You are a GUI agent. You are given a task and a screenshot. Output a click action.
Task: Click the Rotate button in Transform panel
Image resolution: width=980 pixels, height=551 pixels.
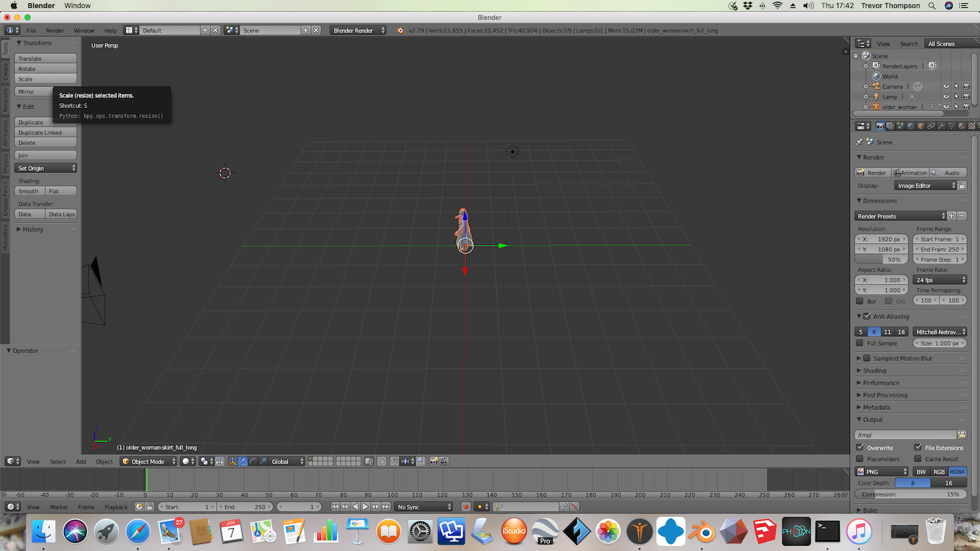tap(46, 68)
